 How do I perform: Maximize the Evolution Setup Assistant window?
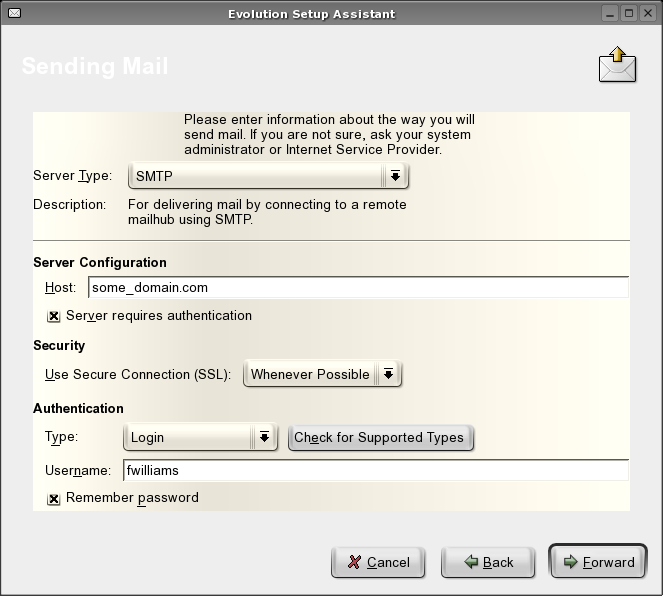pos(629,13)
